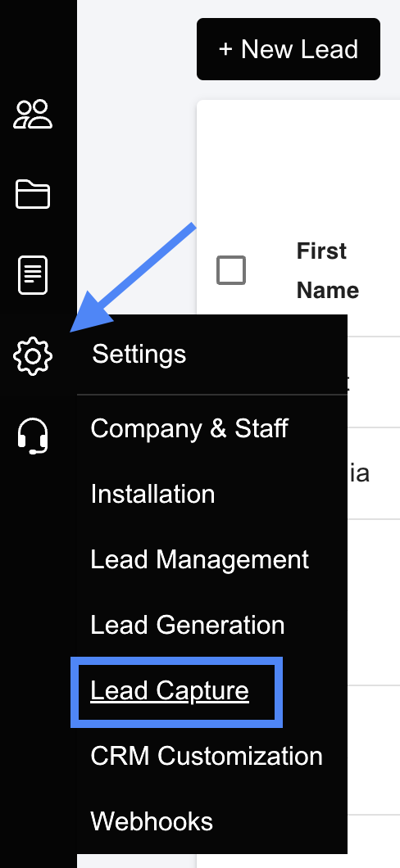Navigate to CRM Customization
This screenshot has width=400, height=868.
click(x=206, y=756)
